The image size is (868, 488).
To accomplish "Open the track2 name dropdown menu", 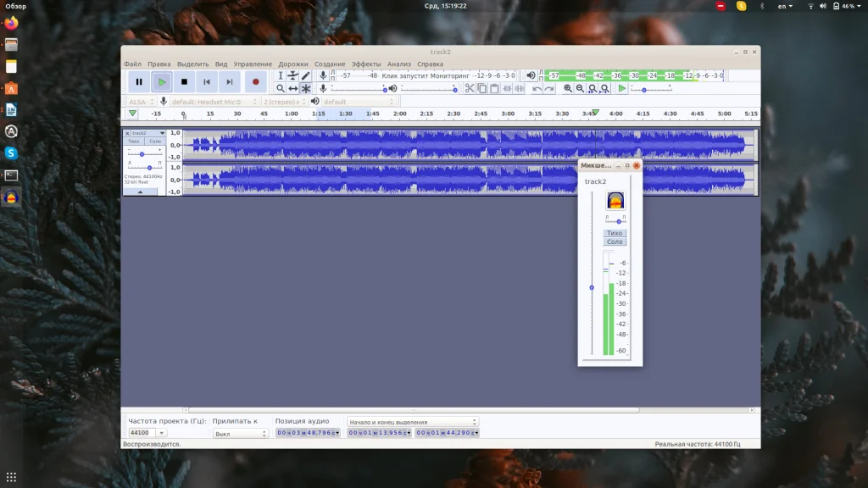I will pos(147,133).
